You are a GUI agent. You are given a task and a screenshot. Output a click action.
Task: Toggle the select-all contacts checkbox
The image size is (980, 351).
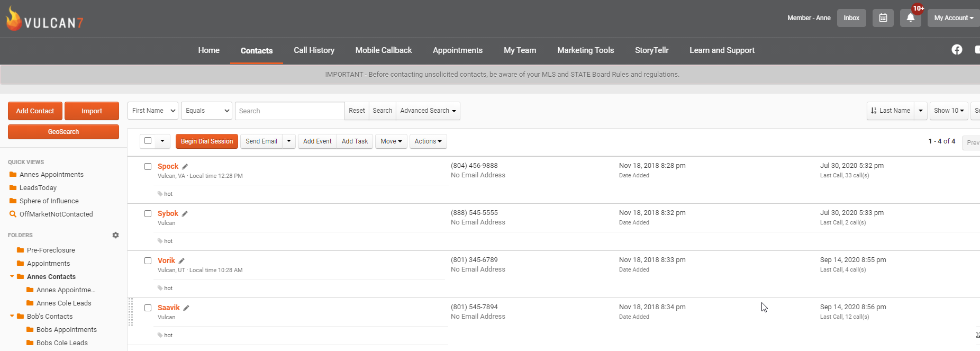point(148,141)
